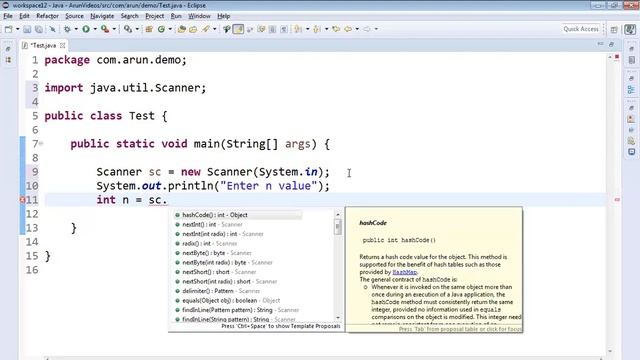Screen dimensions: 640x360
Task: Click the Open Type toolbar icon
Action: tap(182, 29)
